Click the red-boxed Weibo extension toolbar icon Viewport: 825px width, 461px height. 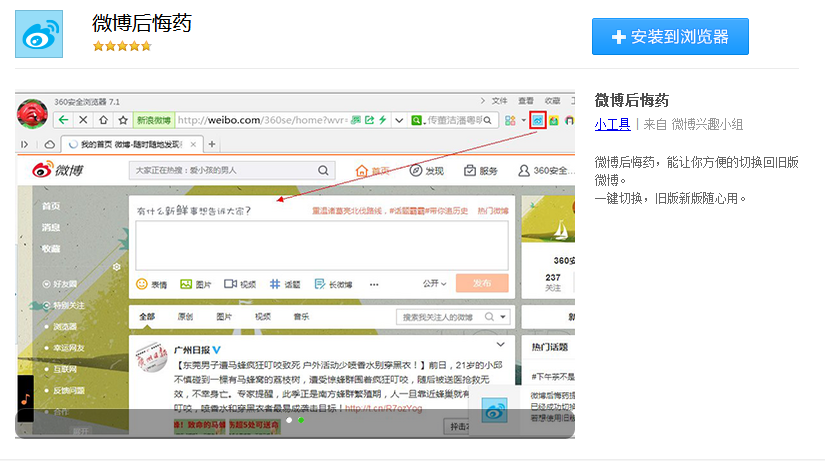click(x=537, y=121)
